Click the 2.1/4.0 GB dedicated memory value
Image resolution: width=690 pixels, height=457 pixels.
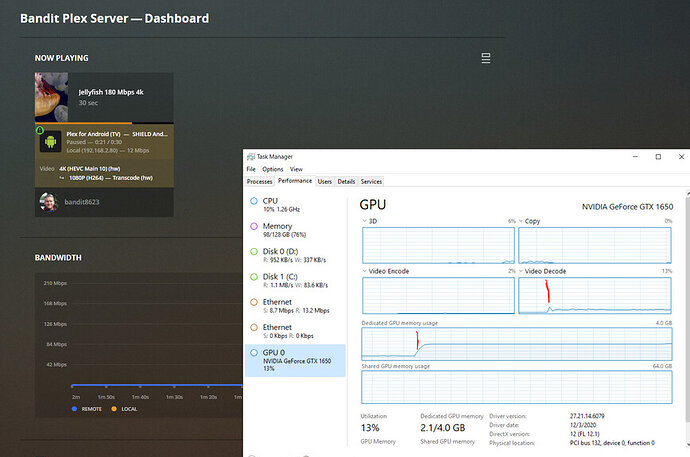tap(443, 428)
